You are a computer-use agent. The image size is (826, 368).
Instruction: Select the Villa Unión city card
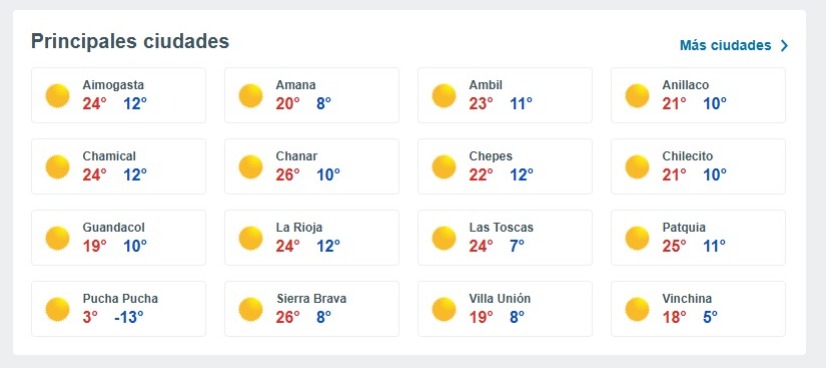click(x=505, y=309)
